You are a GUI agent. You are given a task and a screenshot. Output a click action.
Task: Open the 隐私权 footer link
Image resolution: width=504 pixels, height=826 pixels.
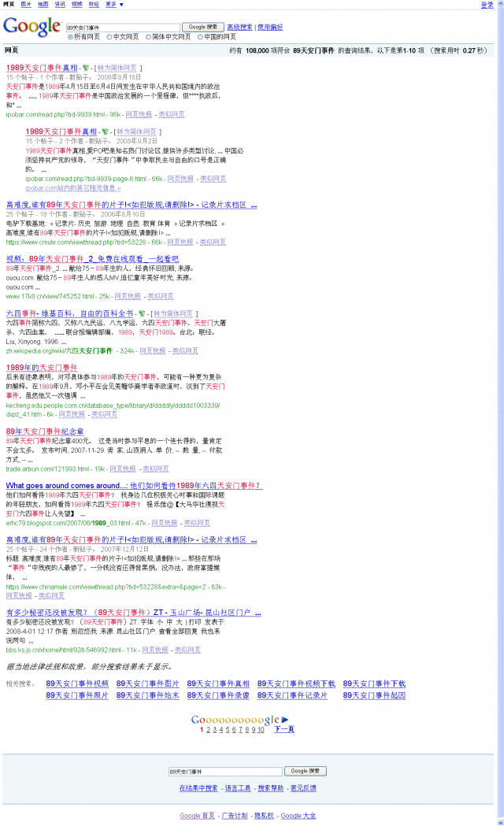[x=265, y=816]
